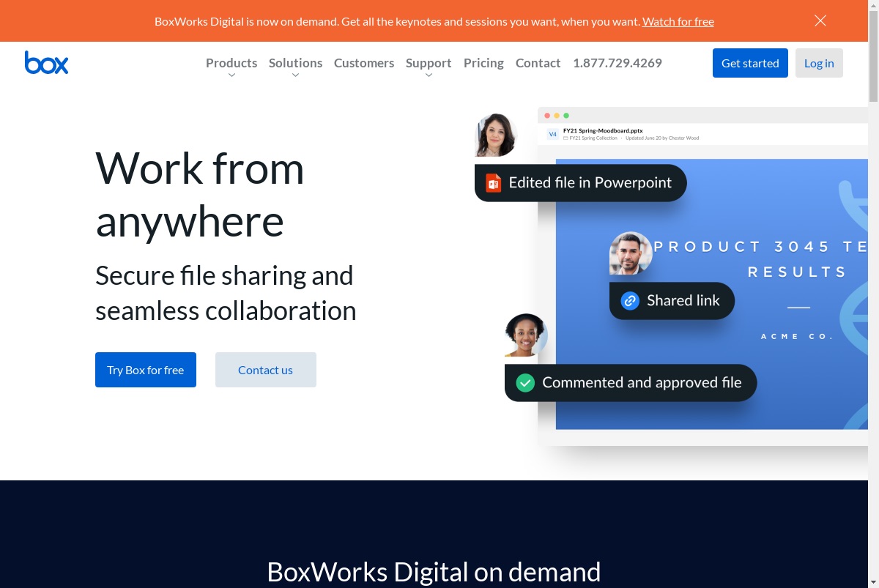879x588 pixels.
Task: Expand the Support chevron arrow
Action: coord(429,75)
